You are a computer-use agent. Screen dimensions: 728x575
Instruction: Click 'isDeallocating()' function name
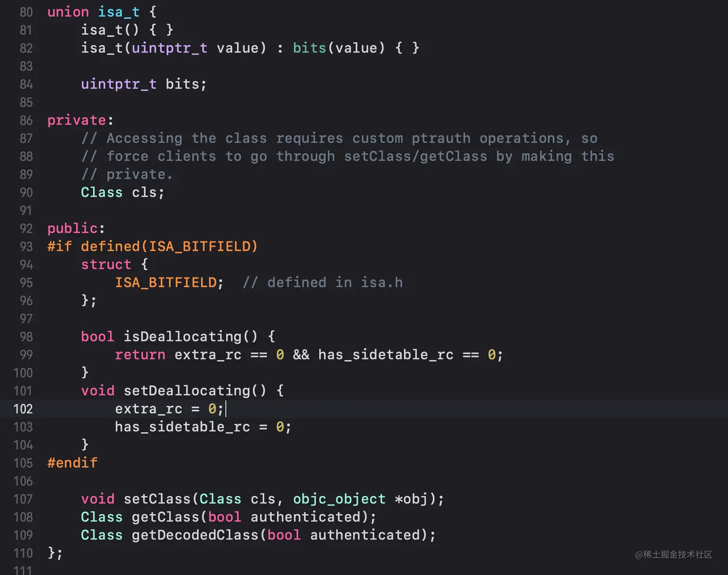(x=191, y=337)
